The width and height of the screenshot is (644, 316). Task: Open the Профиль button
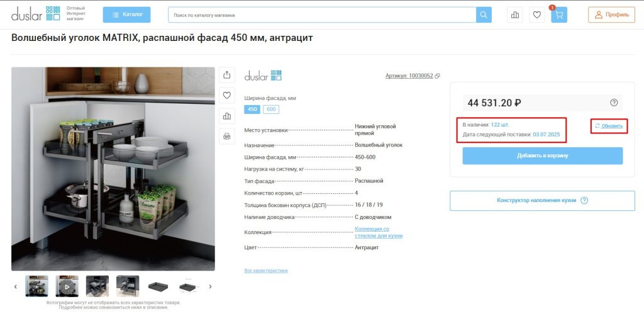click(x=611, y=15)
